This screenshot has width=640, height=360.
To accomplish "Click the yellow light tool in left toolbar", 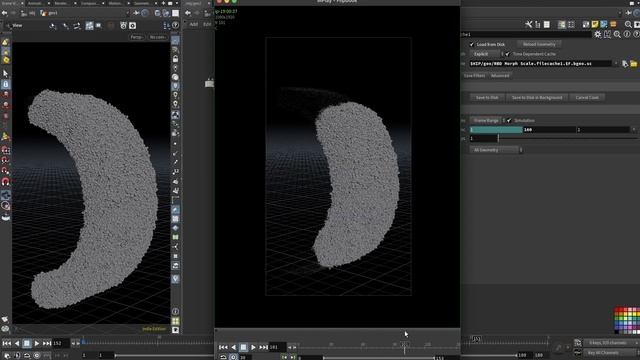I will click(6, 60).
